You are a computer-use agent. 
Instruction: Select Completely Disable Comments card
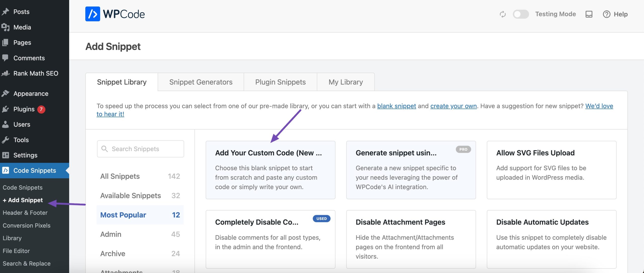click(x=270, y=239)
